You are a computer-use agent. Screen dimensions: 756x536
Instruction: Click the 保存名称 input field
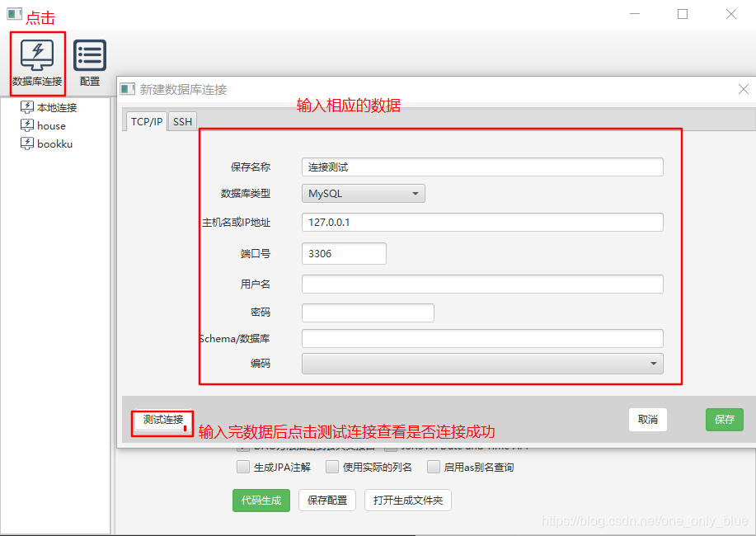[482, 167]
